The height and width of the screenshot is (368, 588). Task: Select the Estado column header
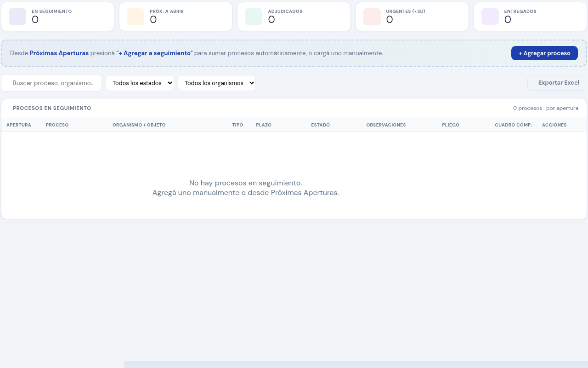click(x=320, y=125)
